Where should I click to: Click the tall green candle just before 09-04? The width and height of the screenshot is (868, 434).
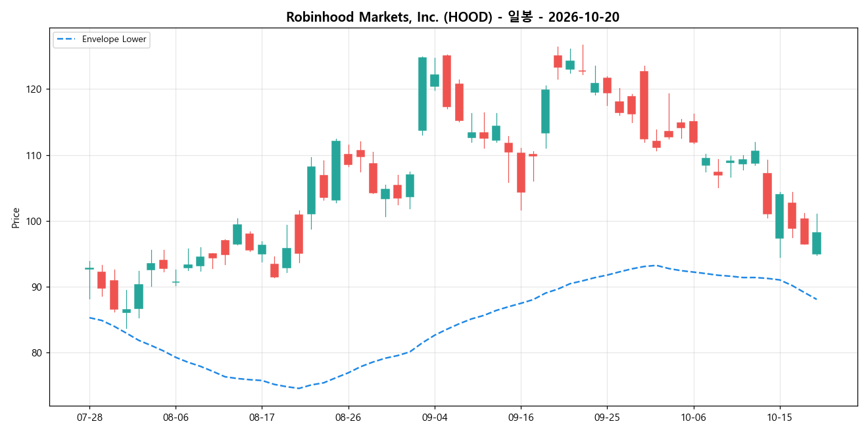point(422,94)
